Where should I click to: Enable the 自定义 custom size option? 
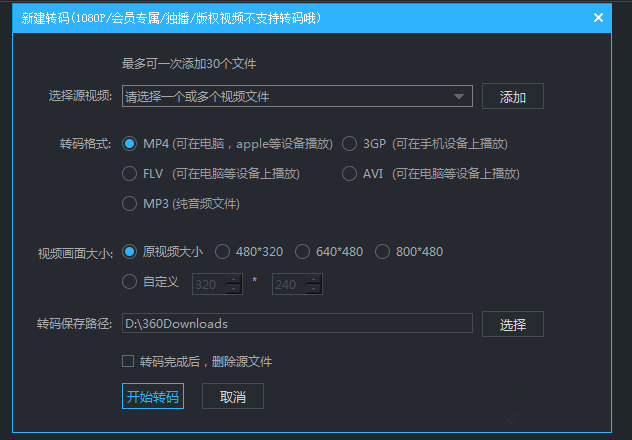(x=129, y=282)
